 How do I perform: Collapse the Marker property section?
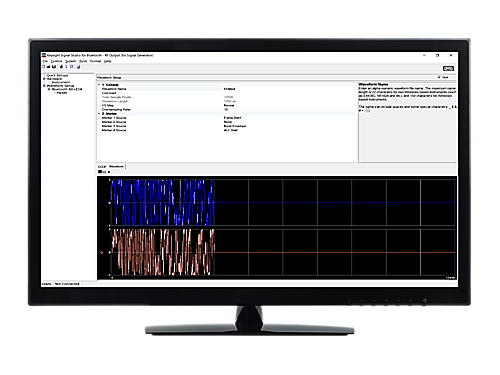point(99,114)
